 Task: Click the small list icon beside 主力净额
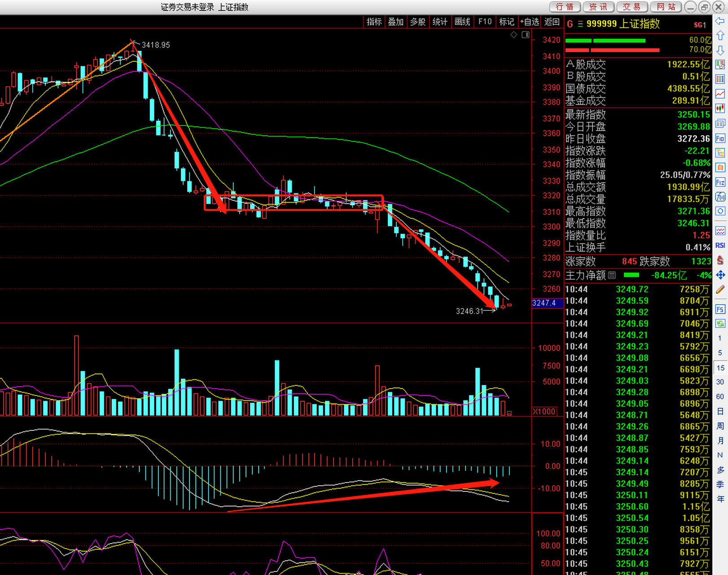point(612,275)
